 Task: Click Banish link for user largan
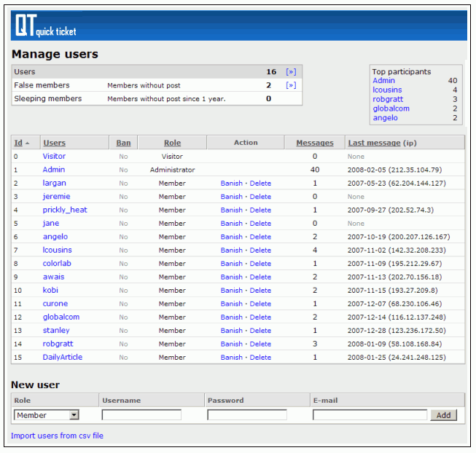[231, 184]
